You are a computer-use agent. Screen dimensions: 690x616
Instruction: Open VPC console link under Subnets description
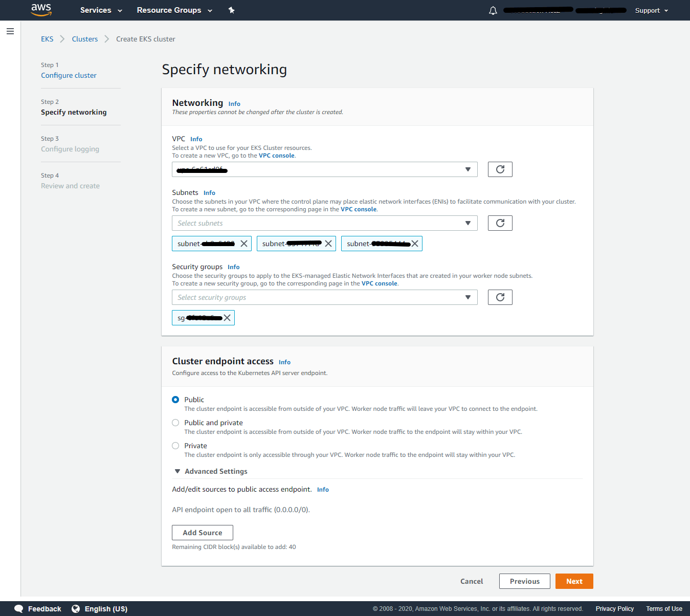point(359,209)
